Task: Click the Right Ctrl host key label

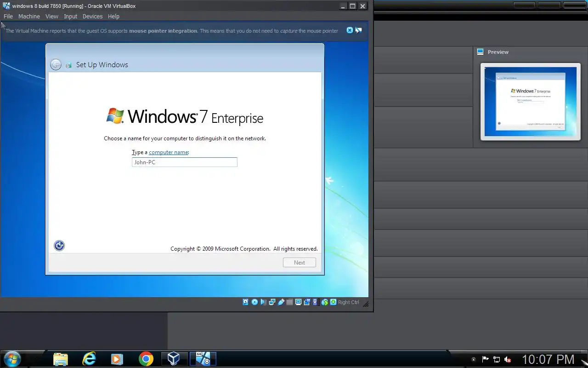Action: (349, 302)
